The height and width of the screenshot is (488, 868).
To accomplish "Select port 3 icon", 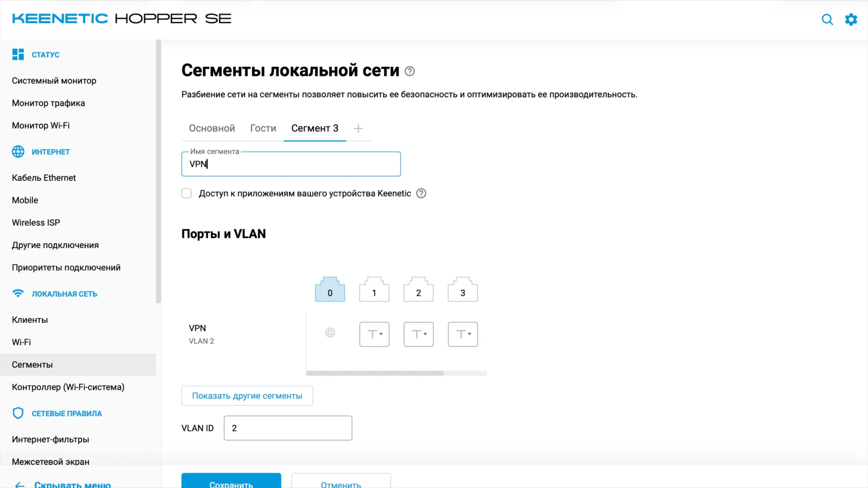I will [463, 289].
